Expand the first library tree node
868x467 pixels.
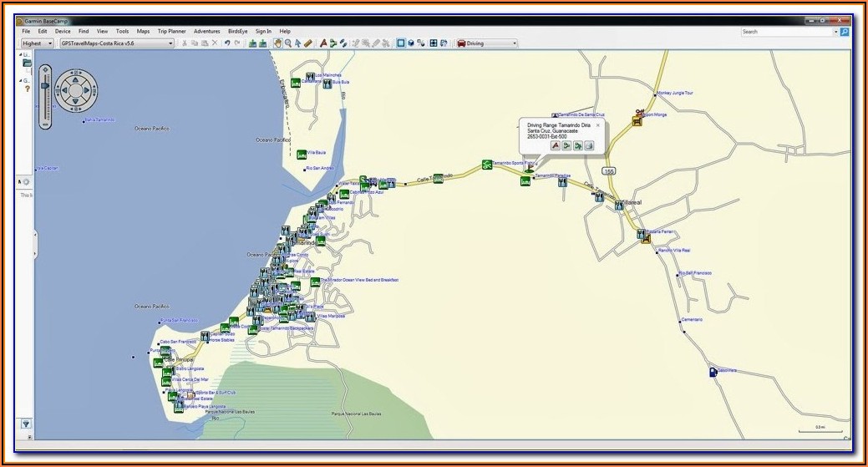point(22,55)
